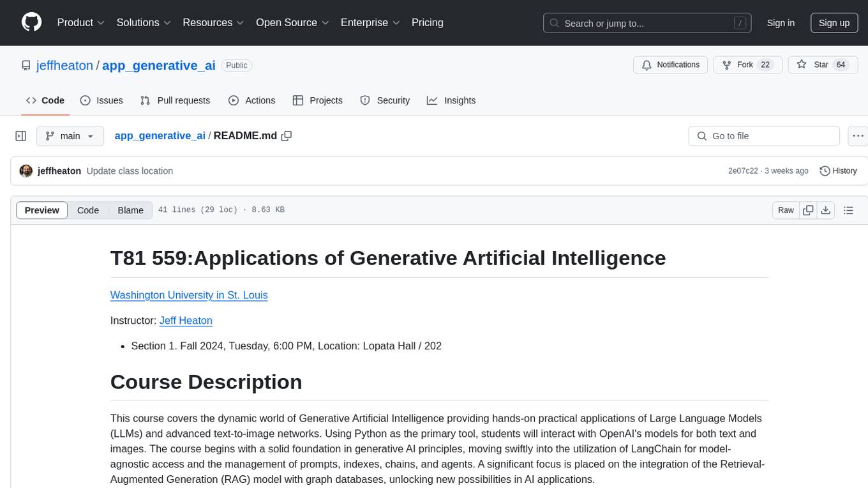Open commit hash 2e07c22
868x488 pixels.
[743, 171]
